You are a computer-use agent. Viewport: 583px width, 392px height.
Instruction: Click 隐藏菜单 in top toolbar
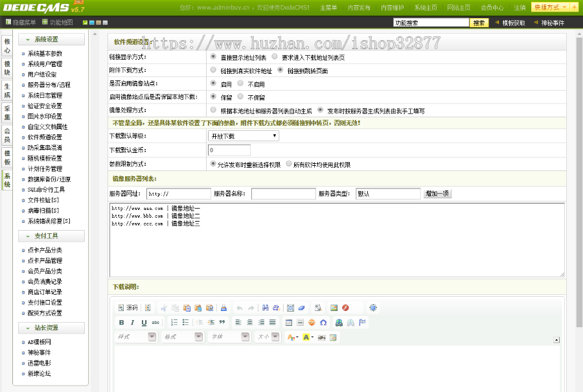pyautogui.click(x=21, y=22)
